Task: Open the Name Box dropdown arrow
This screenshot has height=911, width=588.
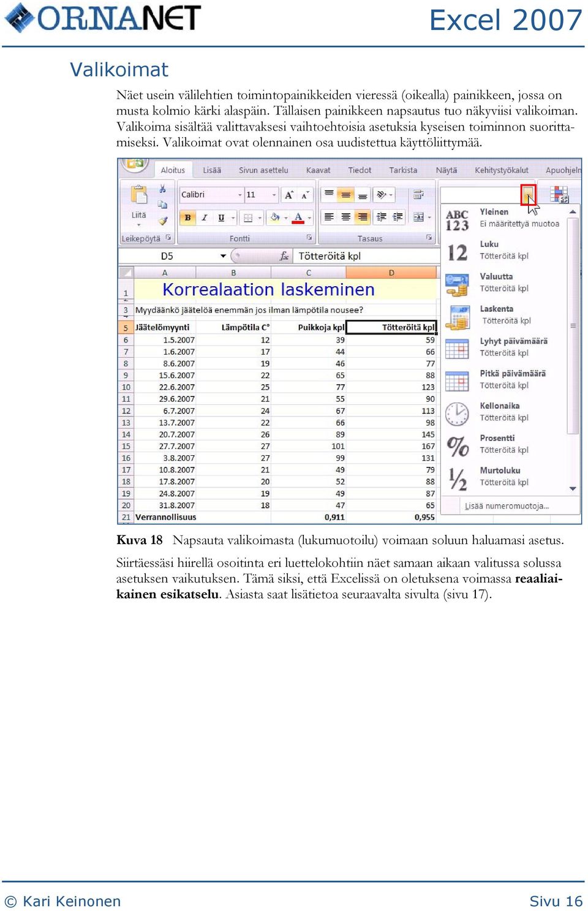Action: pyautogui.click(x=224, y=256)
